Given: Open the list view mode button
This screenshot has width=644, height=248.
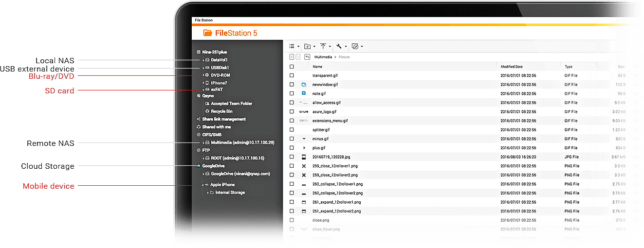Looking at the screenshot, I should 292,46.
